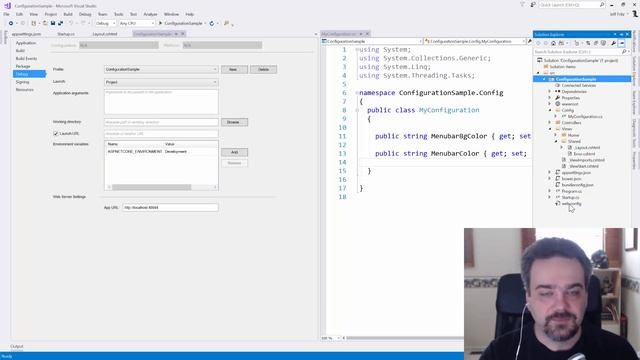
Task: Click the code editor horizontal scrollbar
Action: point(404,338)
